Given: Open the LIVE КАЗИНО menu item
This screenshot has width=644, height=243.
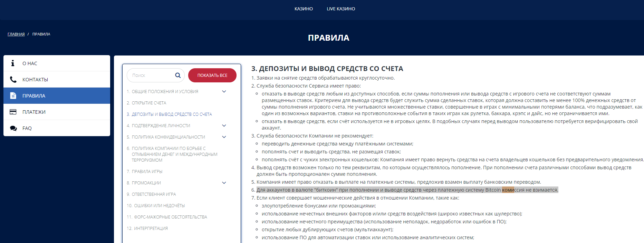Looking at the screenshot, I should (x=341, y=9).
